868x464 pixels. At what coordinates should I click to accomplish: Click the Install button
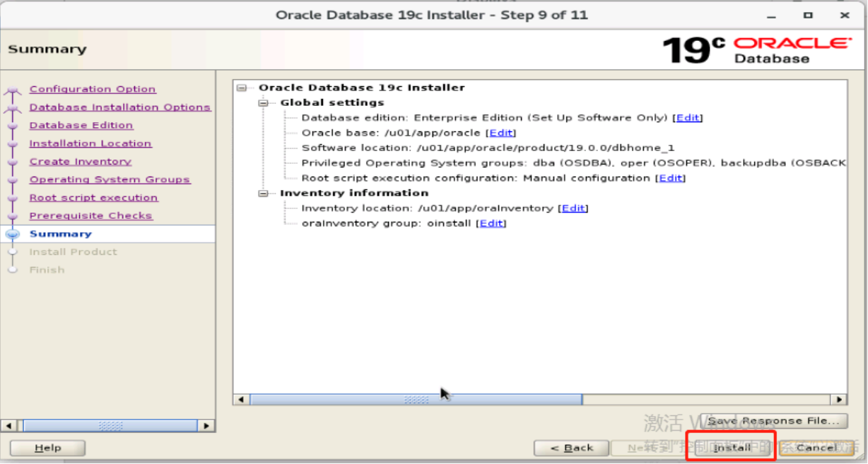[732, 448]
